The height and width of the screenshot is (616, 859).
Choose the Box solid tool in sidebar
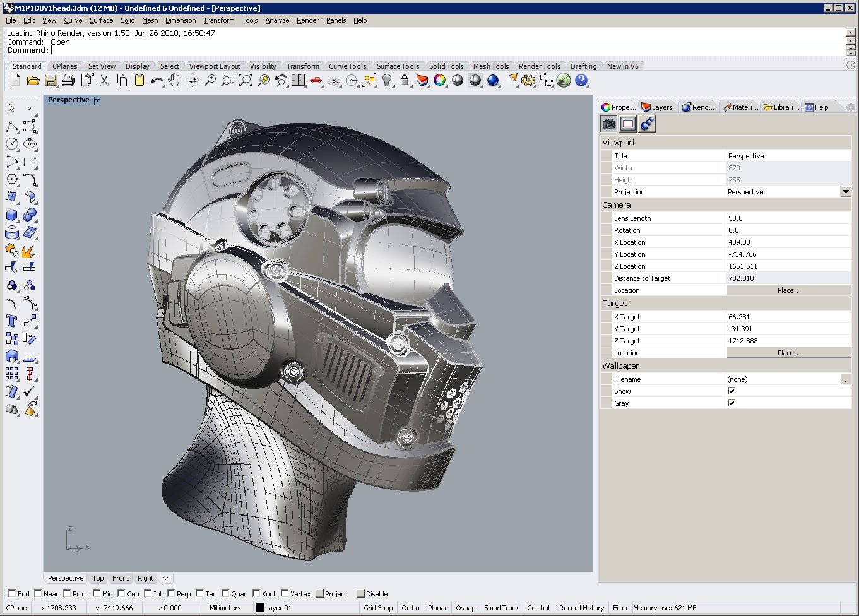pyautogui.click(x=11, y=215)
